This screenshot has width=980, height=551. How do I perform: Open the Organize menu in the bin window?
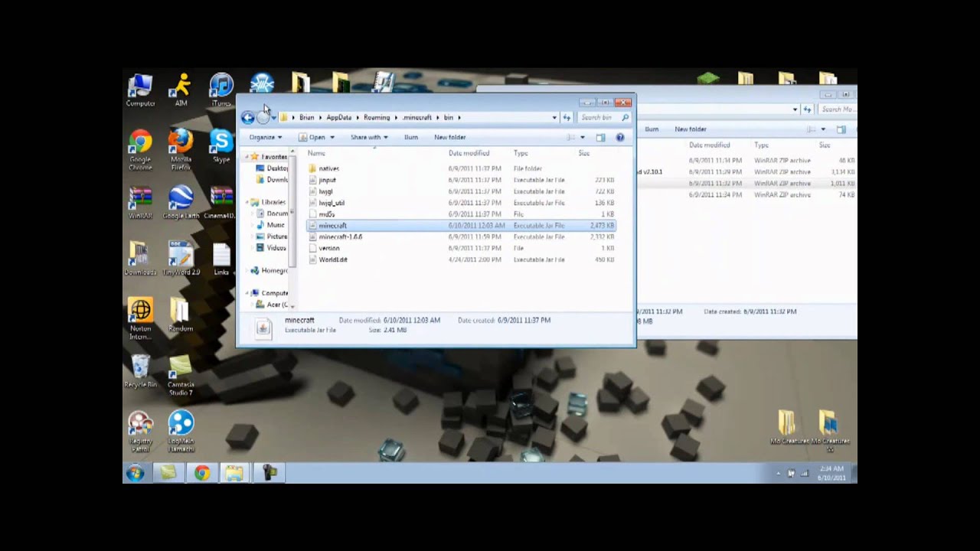tap(266, 138)
